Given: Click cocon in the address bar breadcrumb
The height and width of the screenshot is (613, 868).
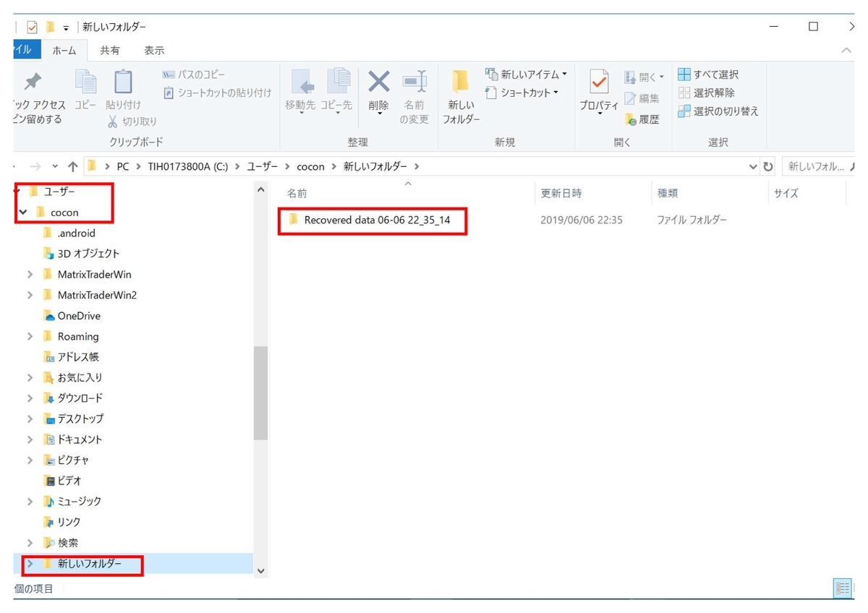Looking at the screenshot, I should (310, 166).
